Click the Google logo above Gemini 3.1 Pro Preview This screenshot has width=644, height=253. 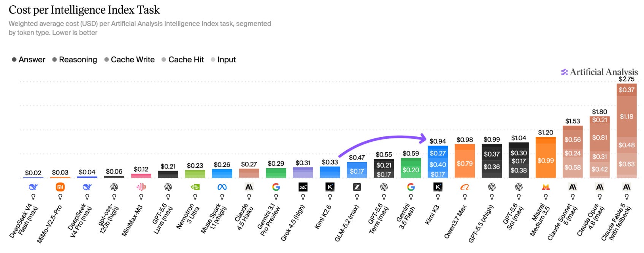point(276,187)
